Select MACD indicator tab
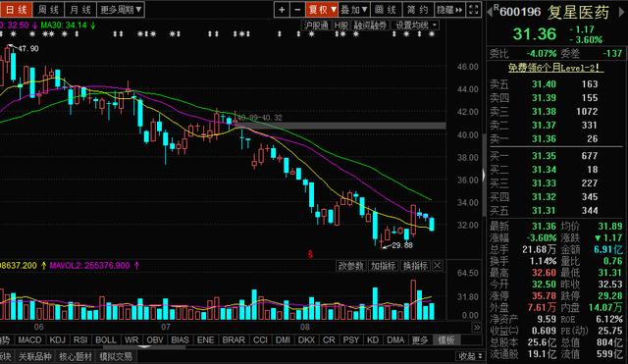 click(29, 340)
